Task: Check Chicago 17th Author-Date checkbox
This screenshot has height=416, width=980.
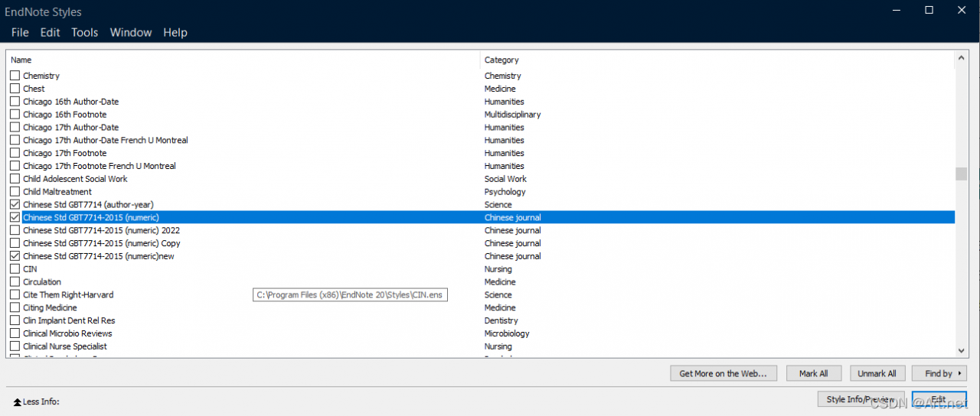Action: pyautogui.click(x=15, y=128)
